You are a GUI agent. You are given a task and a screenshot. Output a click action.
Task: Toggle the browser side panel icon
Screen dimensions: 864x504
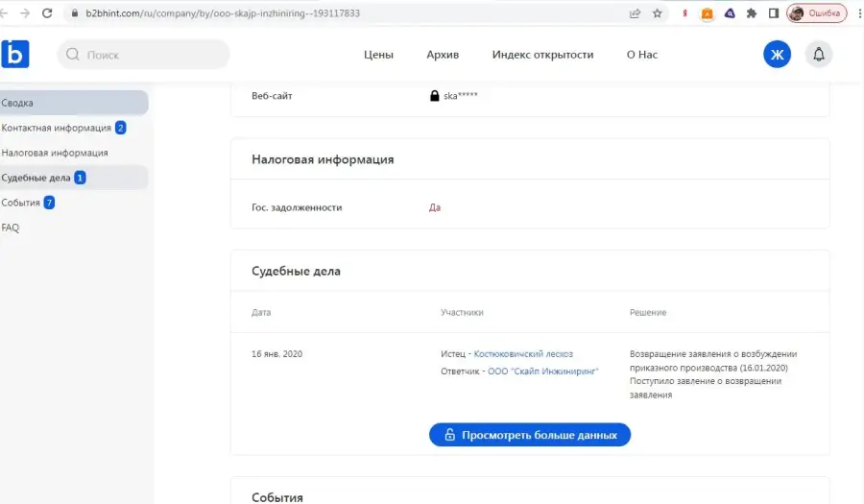[x=774, y=13]
